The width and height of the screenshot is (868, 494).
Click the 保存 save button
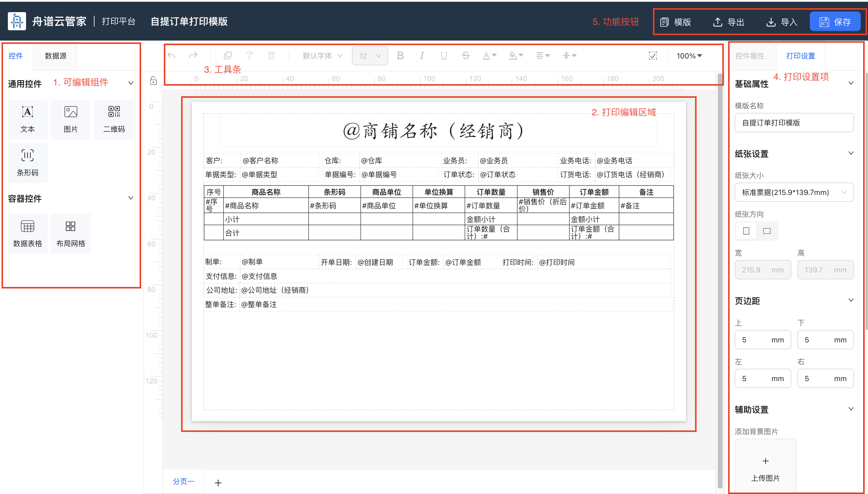pos(835,22)
